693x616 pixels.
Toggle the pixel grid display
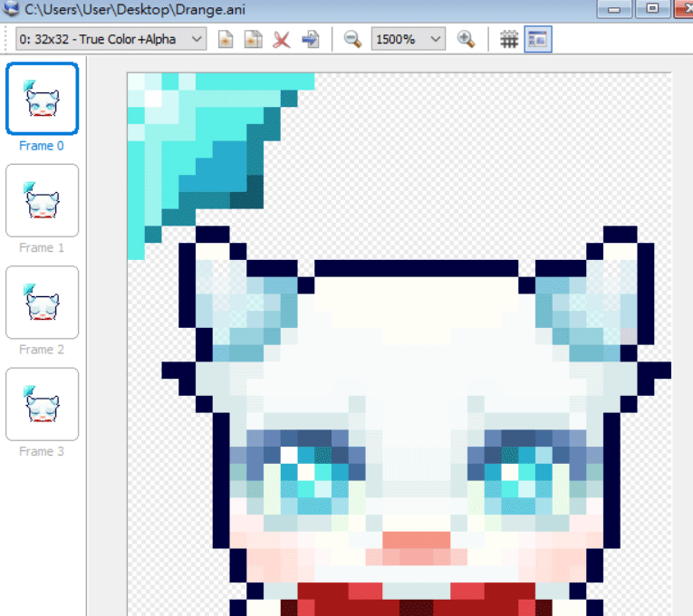(509, 39)
